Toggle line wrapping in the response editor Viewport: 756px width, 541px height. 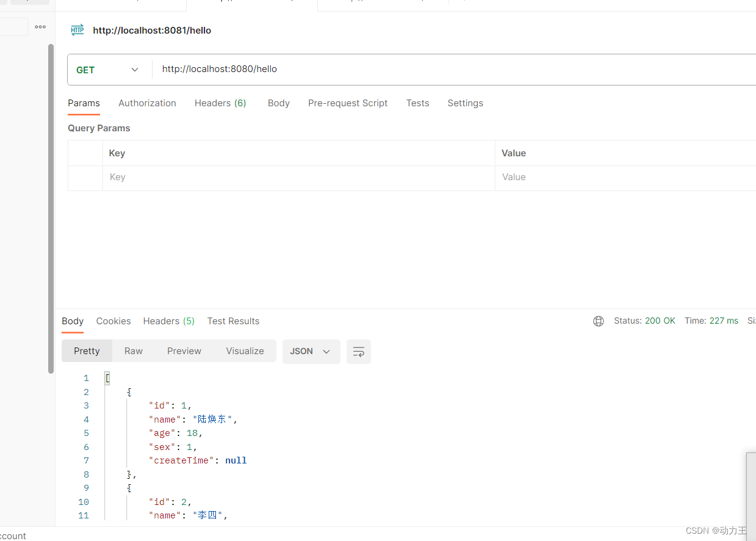click(358, 352)
